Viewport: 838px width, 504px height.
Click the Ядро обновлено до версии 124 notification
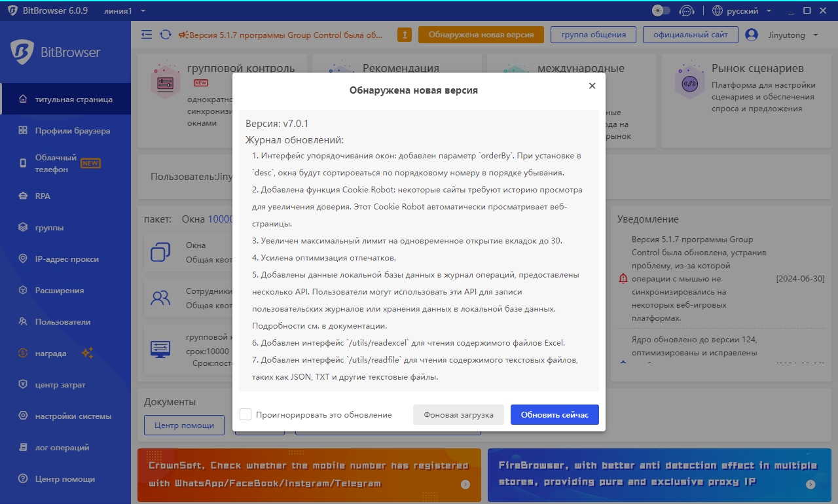point(695,346)
